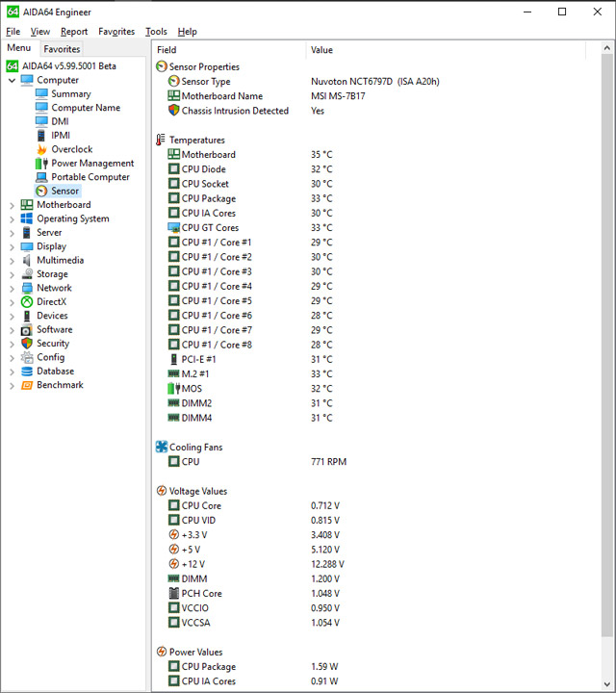
Task: Click the vertical scrollbar thumb
Action: coord(606,346)
